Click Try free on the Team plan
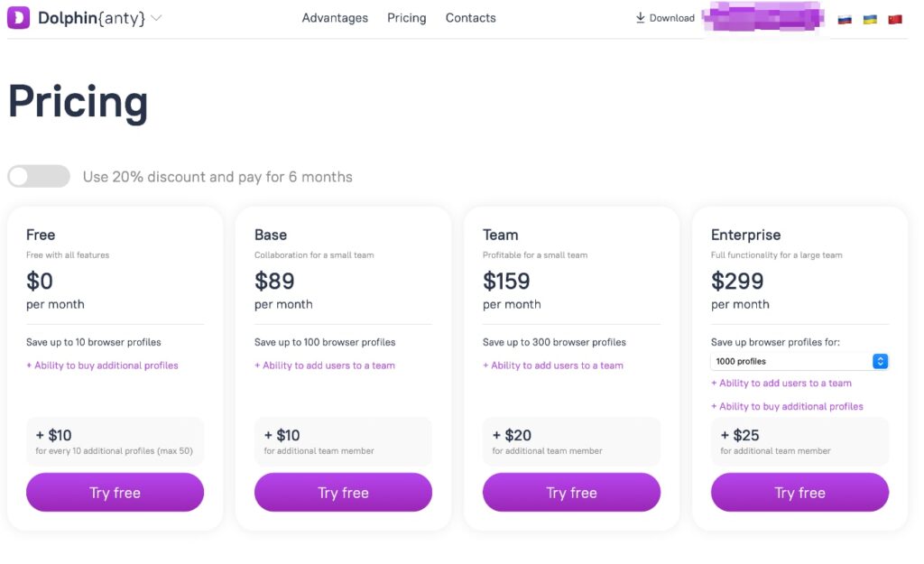 [571, 493]
